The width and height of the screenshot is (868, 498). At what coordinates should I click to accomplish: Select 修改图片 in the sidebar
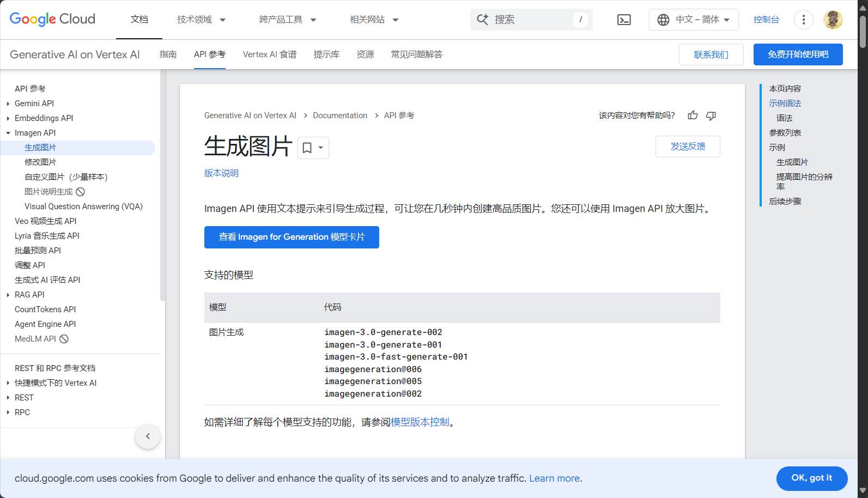[x=40, y=162]
